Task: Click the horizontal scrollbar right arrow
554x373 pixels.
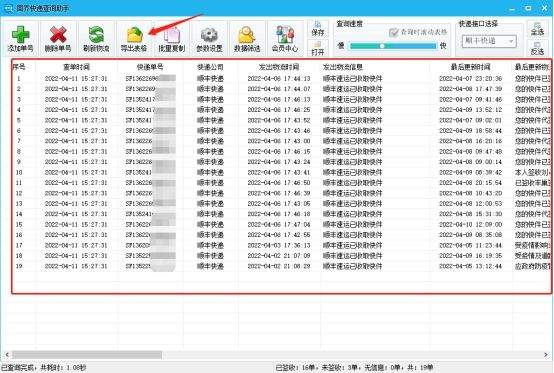Action: (546, 354)
